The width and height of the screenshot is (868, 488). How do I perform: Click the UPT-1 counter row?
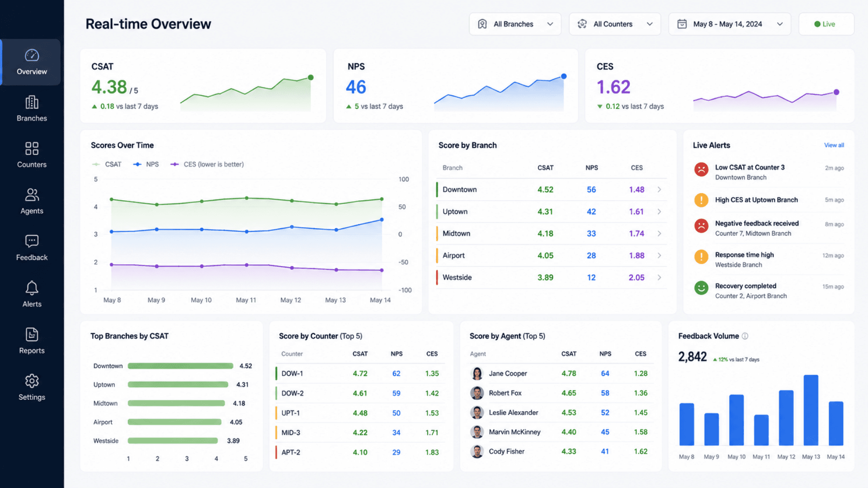click(x=360, y=413)
